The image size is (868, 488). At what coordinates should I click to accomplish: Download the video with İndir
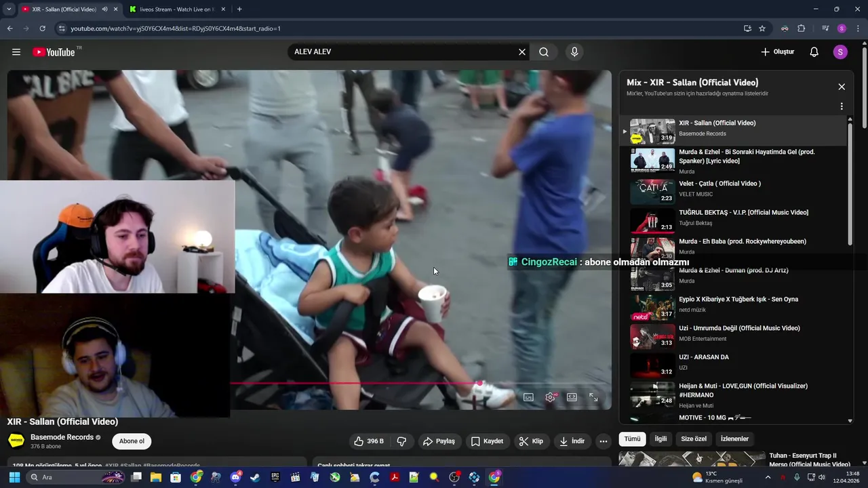572,441
